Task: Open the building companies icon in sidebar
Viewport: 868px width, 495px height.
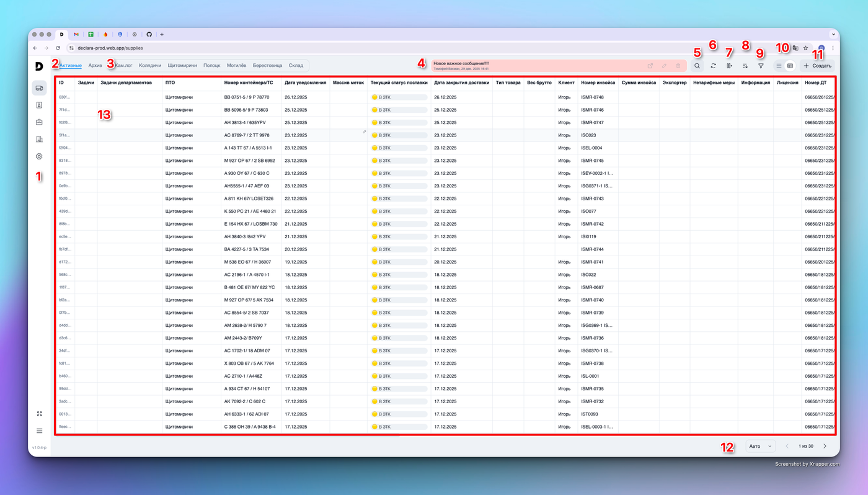Action: (x=39, y=140)
